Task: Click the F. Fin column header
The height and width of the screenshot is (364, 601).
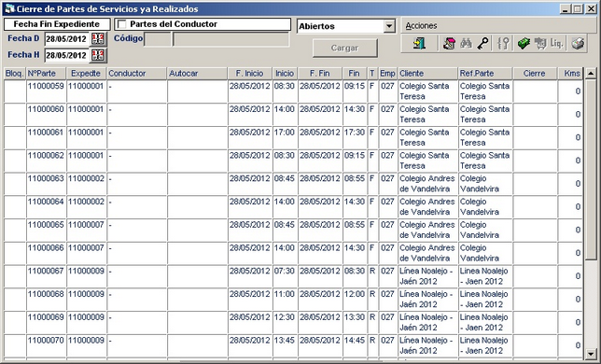Action: click(320, 74)
